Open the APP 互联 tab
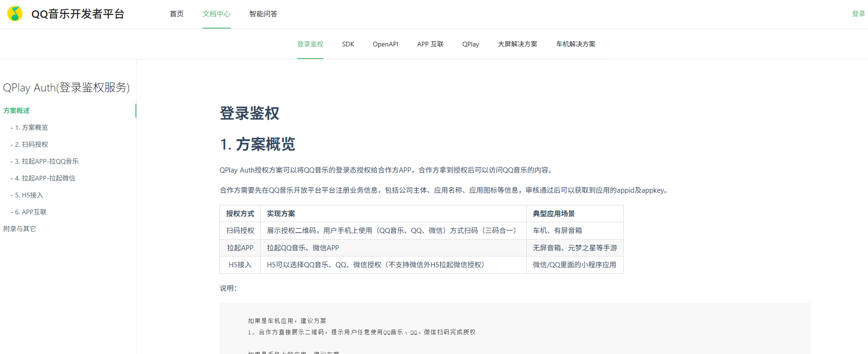This screenshot has height=354, width=868. (430, 44)
